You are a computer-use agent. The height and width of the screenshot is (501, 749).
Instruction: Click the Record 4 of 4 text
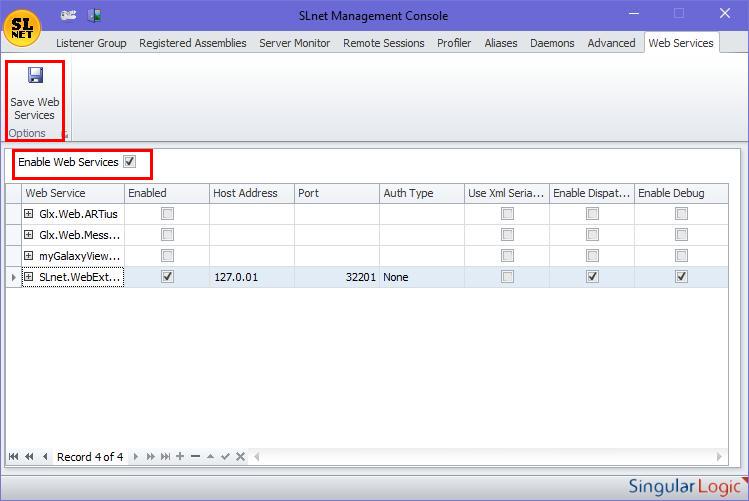pos(90,457)
